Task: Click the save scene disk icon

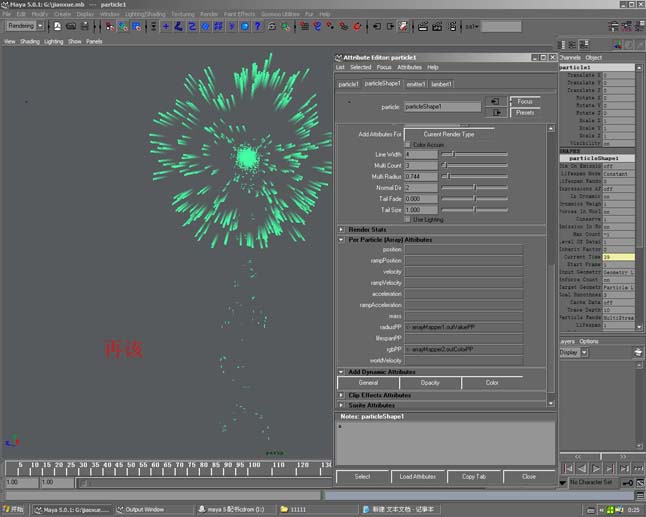Action: 84,27
